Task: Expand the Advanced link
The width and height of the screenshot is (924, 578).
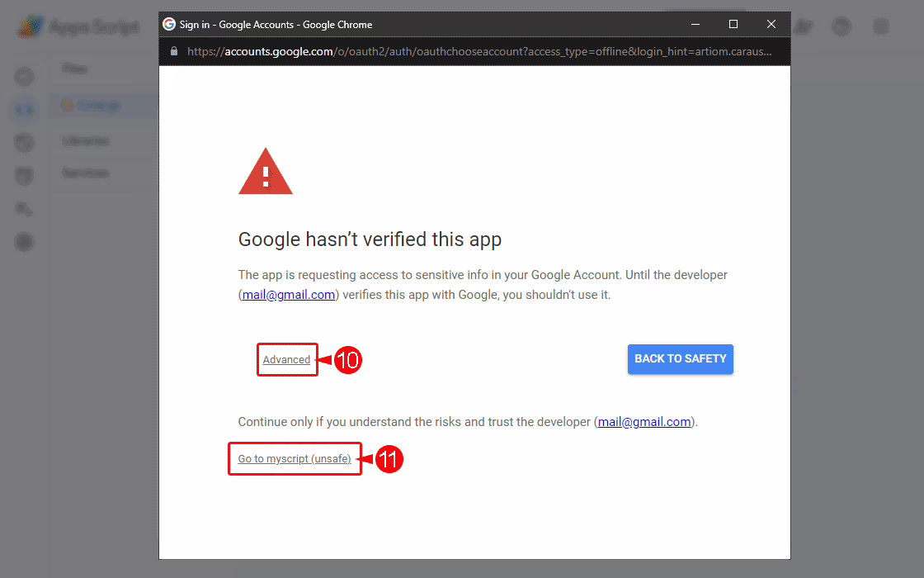Action: [x=286, y=360]
